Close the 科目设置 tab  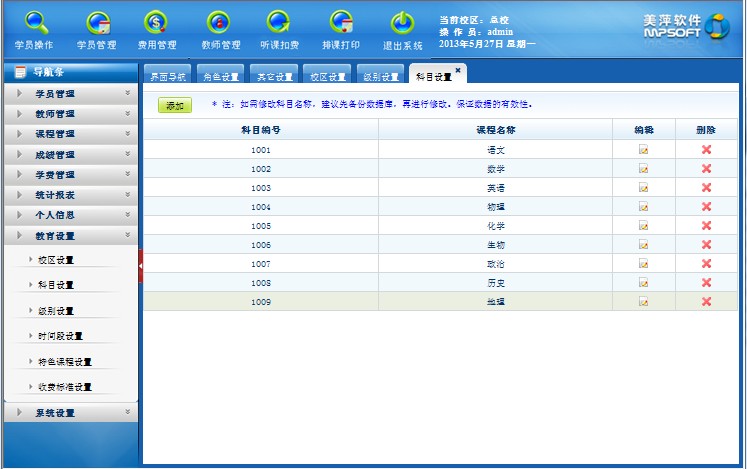[458, 70]
